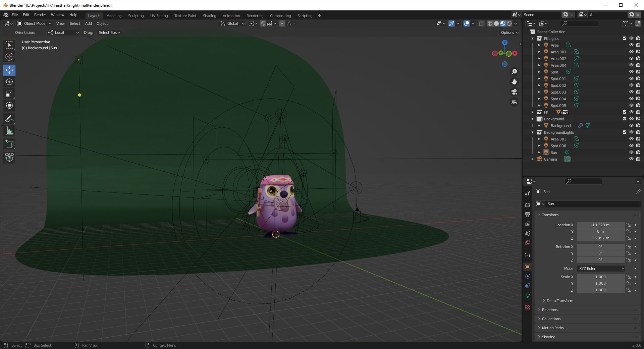Open the Render menu
This screenshot has height=349, width=644.
point(40,15)
